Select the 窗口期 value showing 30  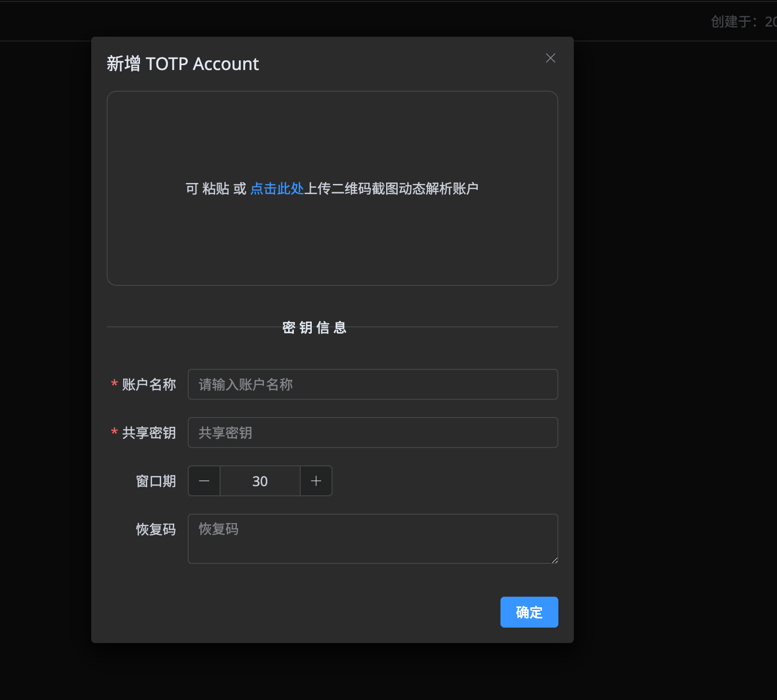coord(260,481)
